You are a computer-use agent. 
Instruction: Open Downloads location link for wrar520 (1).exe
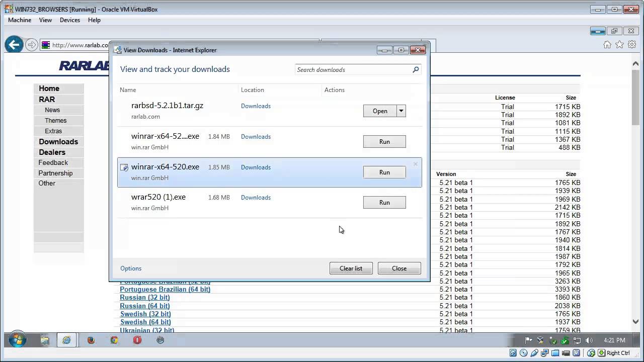(256, 198)
